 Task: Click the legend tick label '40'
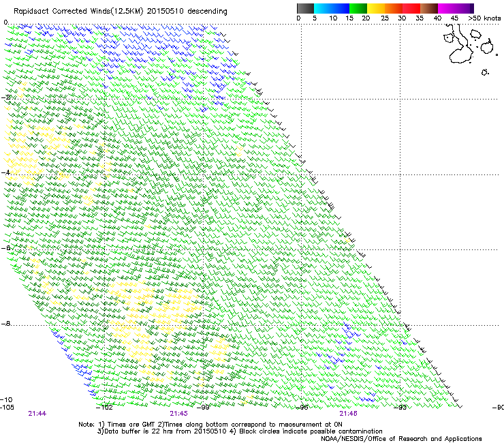pyautogui.click(x=437, y=18)
